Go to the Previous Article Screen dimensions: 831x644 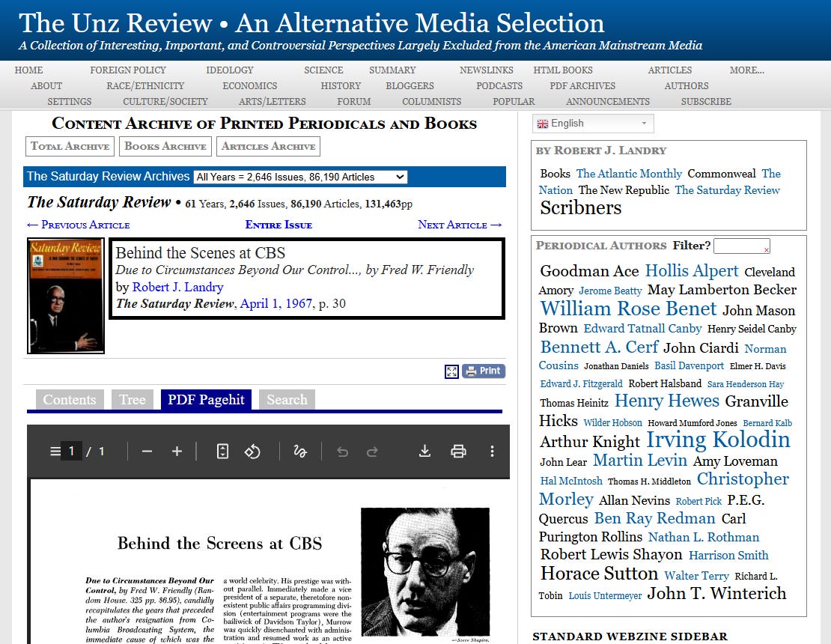click(79, 225)
